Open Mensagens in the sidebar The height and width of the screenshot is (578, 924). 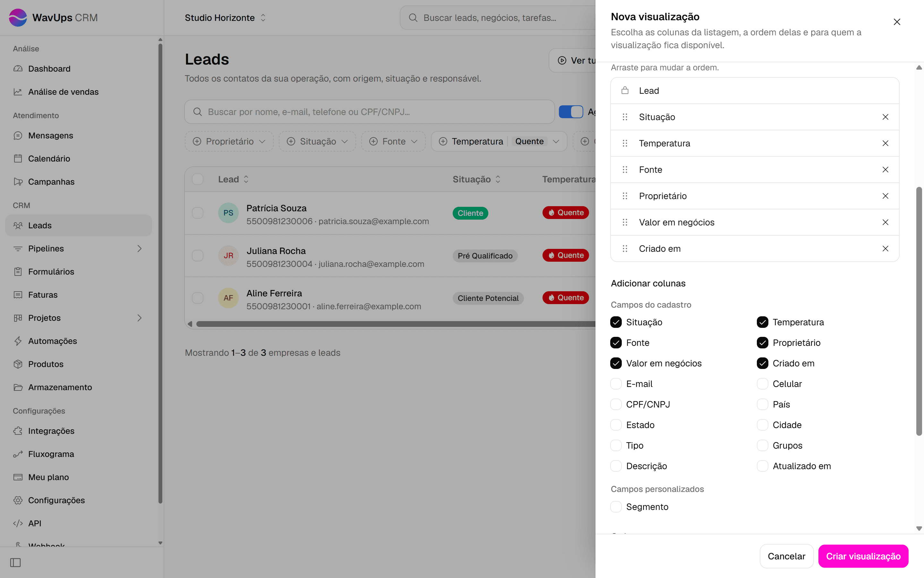coord(79,136)
